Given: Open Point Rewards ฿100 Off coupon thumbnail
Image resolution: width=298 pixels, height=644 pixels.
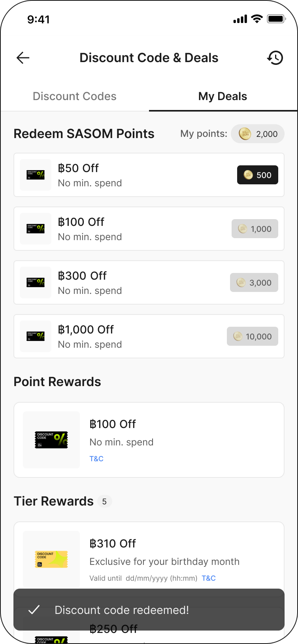Looking at the screenshot, I should [51, 440].
